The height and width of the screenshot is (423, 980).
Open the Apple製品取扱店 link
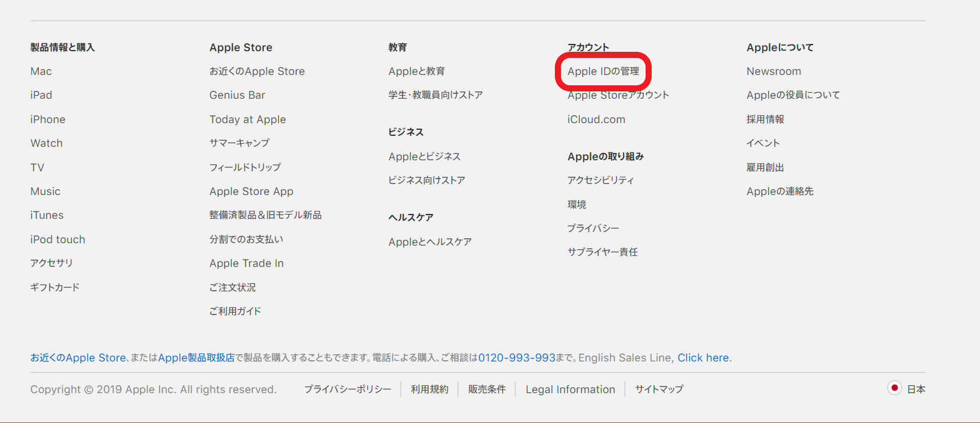click(196, 358)
